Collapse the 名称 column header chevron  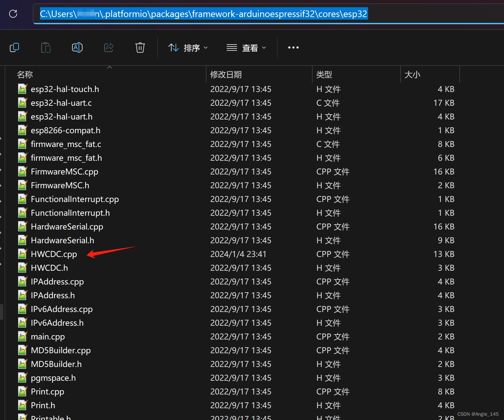click(x=109, y=67)
